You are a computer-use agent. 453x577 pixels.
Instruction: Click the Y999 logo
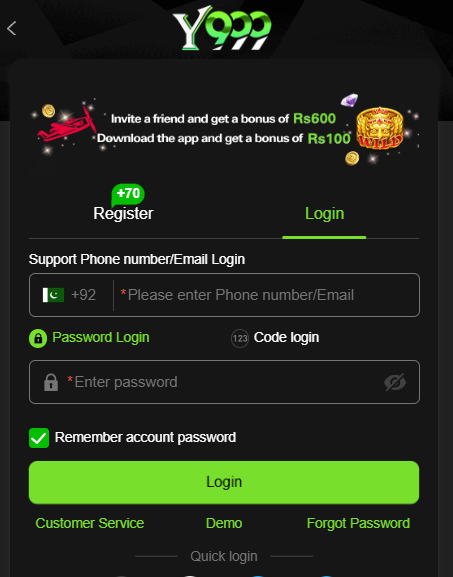point(222,28)
